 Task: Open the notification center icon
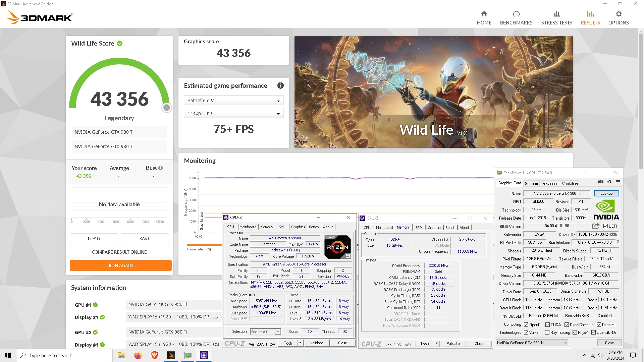pos(633,355)
